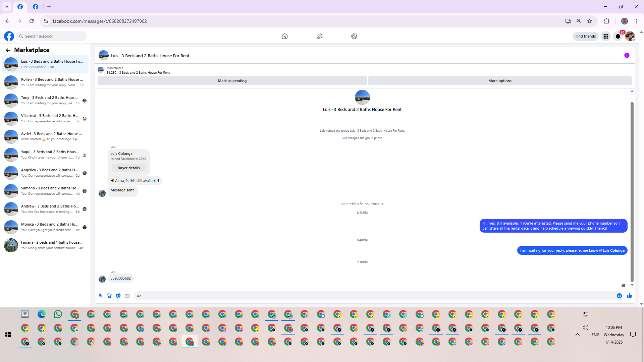The height and width of the screenshot is (362, 644).
Task: Open the account profile menu
Action: (x=630, y=36)
